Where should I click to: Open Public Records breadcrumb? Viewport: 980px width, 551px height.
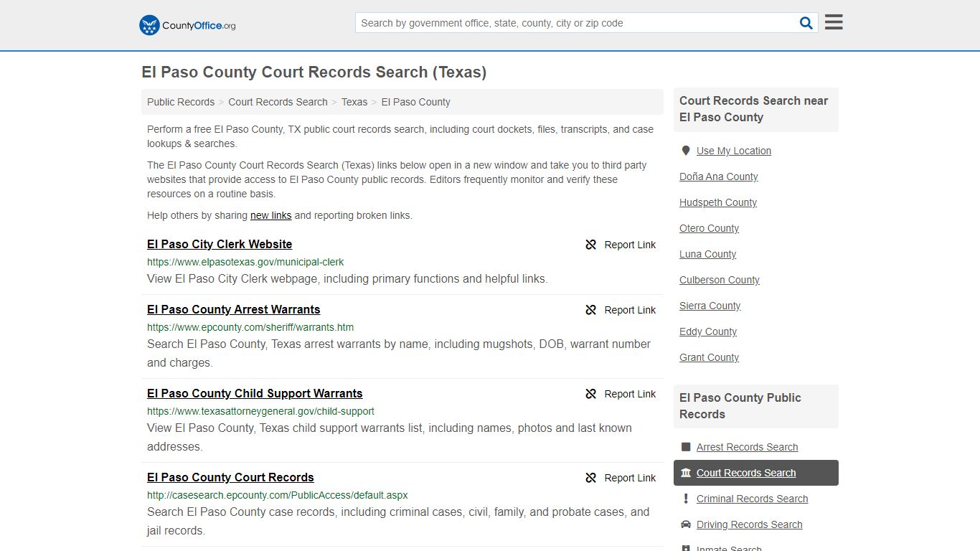click(181, 102)
